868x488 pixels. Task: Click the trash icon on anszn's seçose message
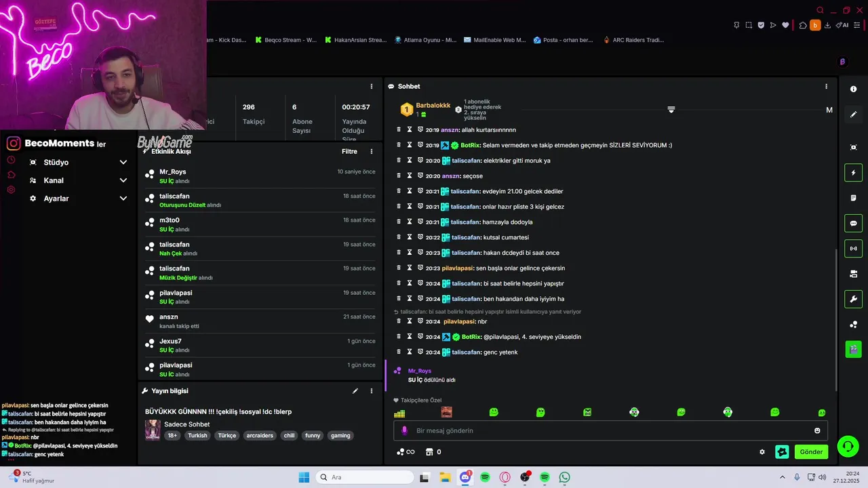coord(399,176)
